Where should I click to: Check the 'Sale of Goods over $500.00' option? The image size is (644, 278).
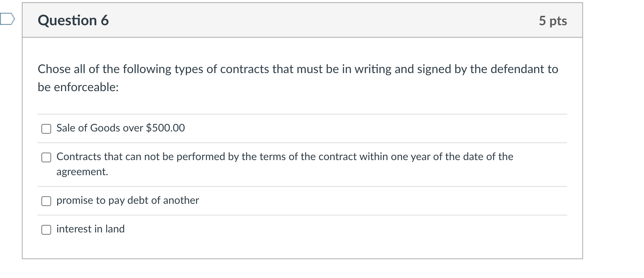click(x=46, y=128)
